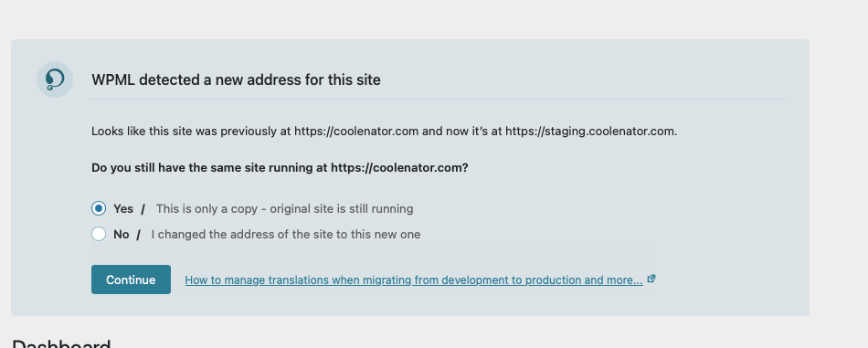The image size is (868, 348).
Task: Click https://coolenator.com? in the bold question
Action: point(399,167)
